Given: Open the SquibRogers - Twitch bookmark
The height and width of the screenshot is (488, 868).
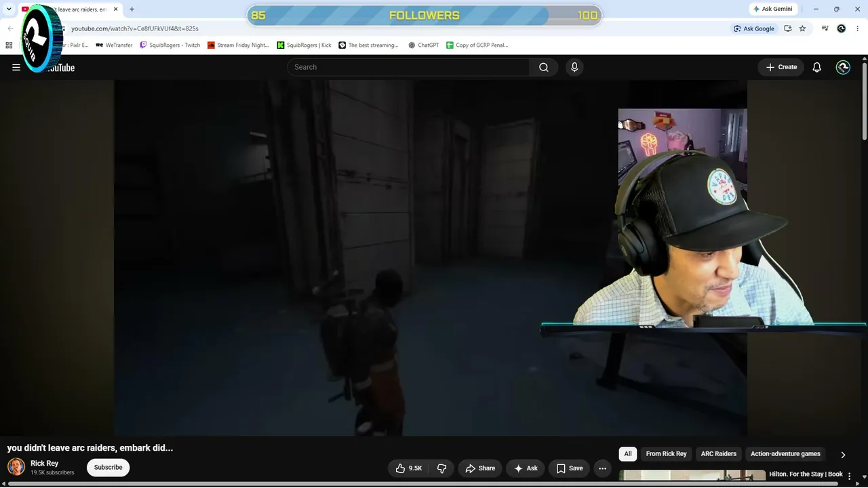Looking at the screenshot, I should coord(170,45).
